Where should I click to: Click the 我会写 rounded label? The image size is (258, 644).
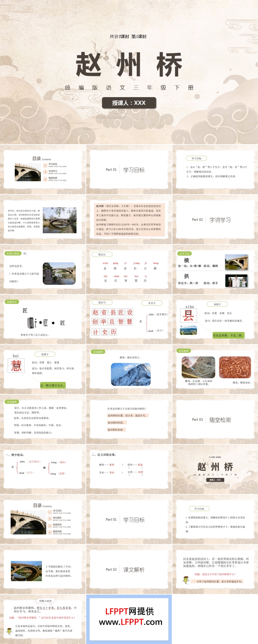pos(102,302)
